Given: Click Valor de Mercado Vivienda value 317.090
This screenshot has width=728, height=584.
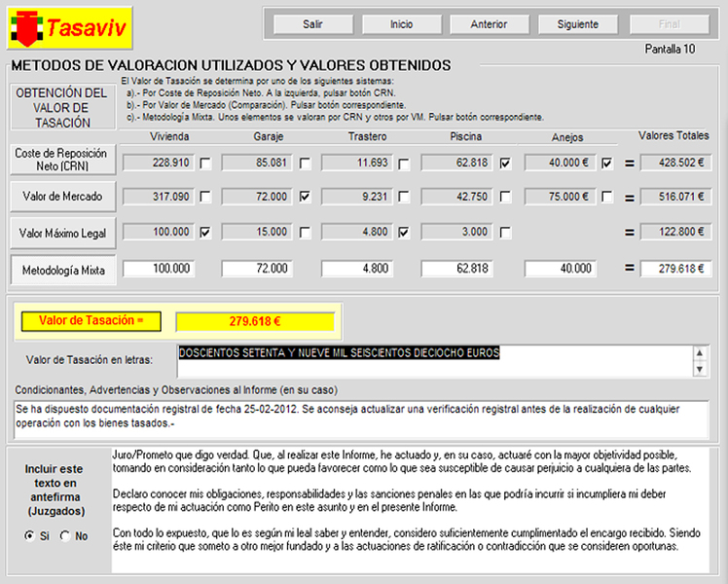Looking at the screenshot, I should [159, 197].
